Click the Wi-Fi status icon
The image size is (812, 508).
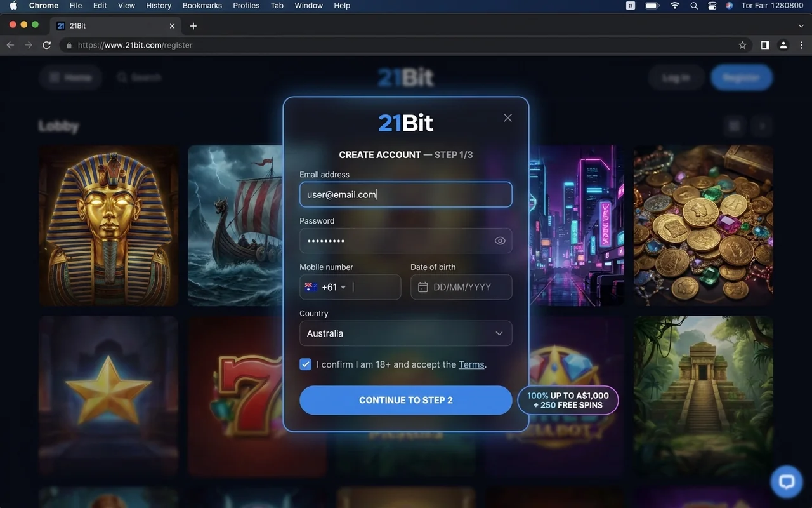(675, 6)
